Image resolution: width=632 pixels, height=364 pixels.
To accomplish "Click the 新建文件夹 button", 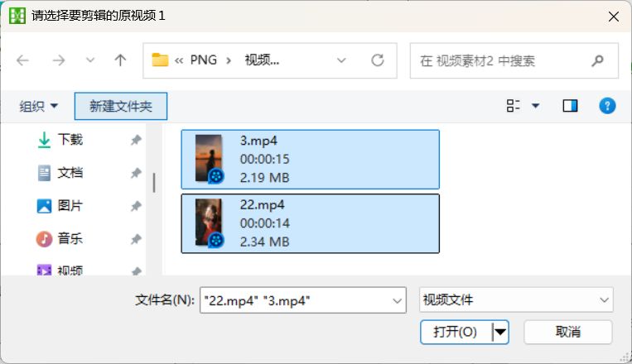I will 121,106.
